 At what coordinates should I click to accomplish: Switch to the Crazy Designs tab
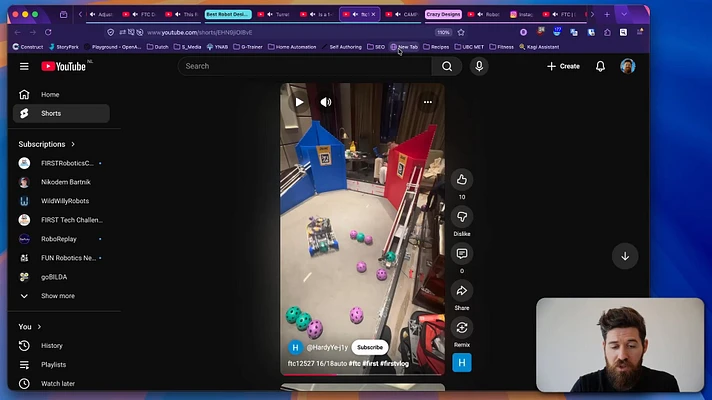point(443,15)
